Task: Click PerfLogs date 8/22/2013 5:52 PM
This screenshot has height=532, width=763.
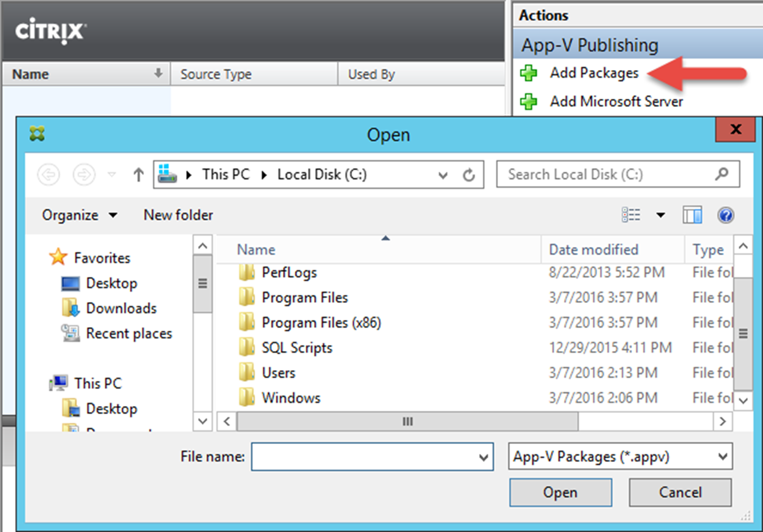Action: (x=607, y=272)
